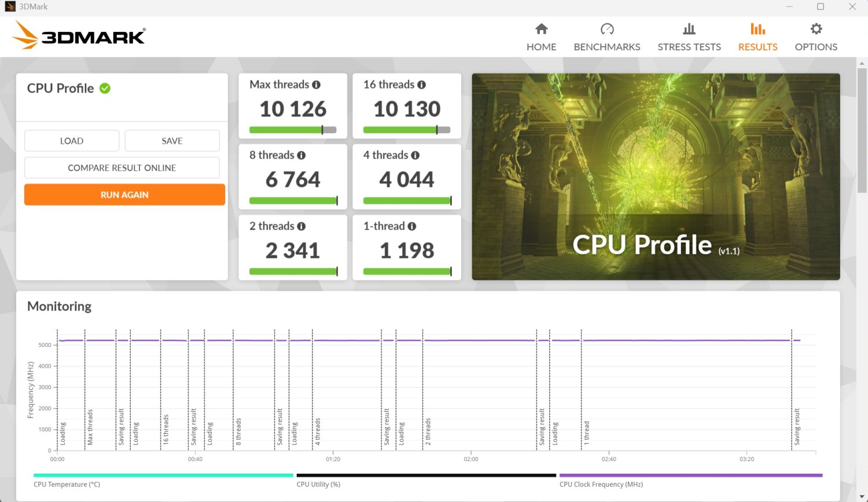The height and width of the screenshot is (502, 868).
Task: Open the Options gear icon
Action: pos(816,29)
